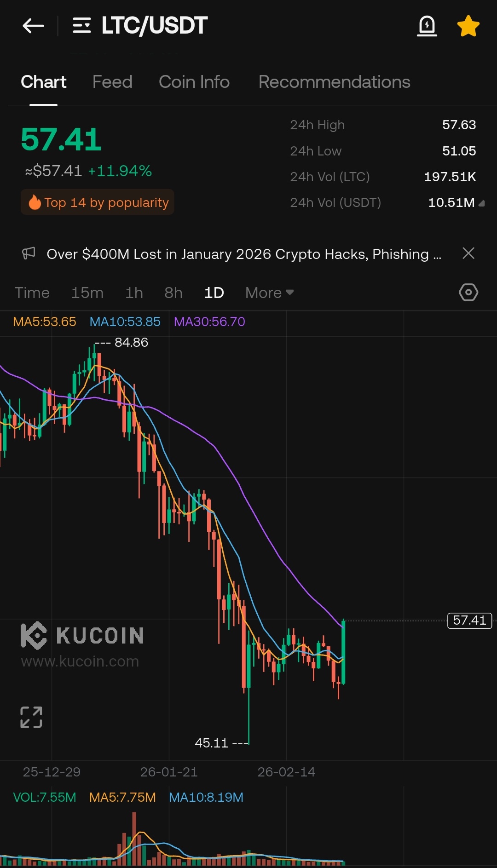
Task: Toggle the yellow favorite star
Action: coord(468,26)
